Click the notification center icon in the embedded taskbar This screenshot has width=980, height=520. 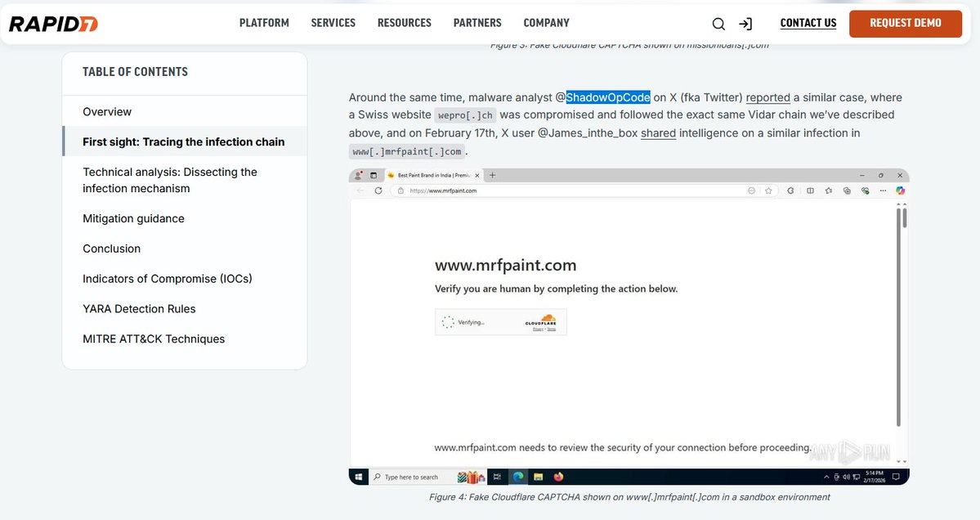pyautogui.click(x=896, y=476)
